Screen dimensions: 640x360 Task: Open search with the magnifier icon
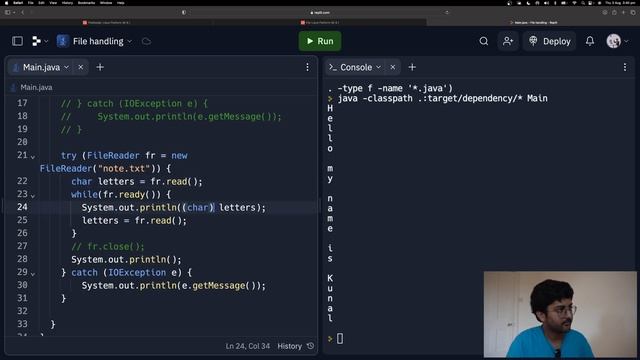pos(484,41)
